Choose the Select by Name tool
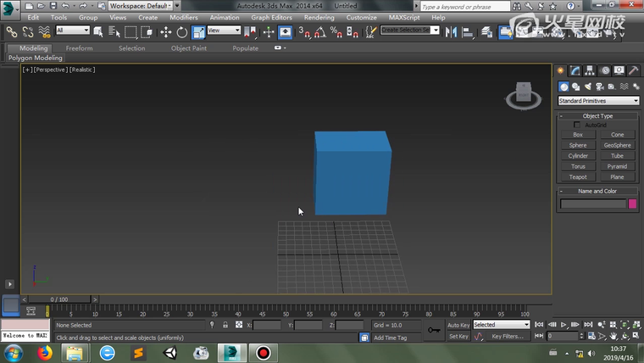The height and width of the screenshot is (363, 644). point(114,32)
